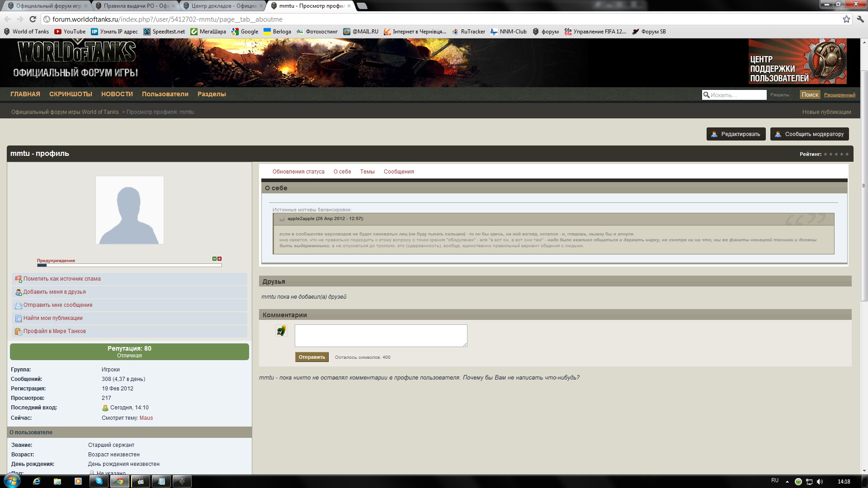Click the add-friend icon
The height and width of the screenshot is (488, 868).
19,292
